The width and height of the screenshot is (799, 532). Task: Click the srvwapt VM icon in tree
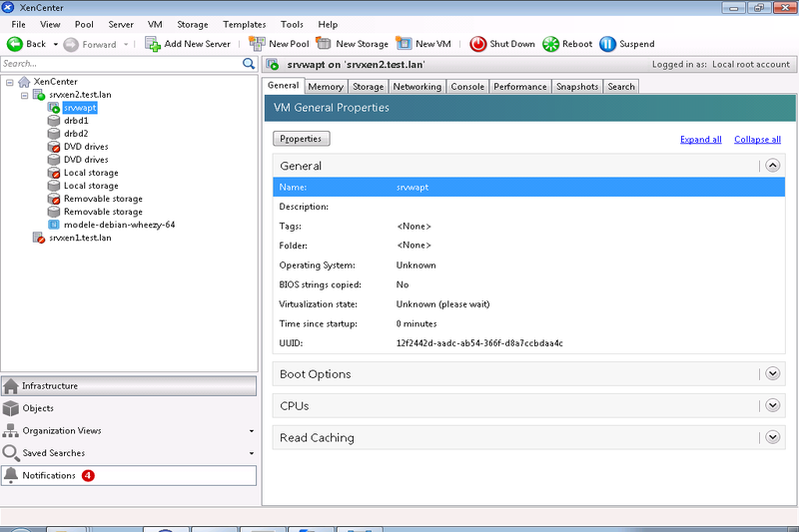point(54,108)
